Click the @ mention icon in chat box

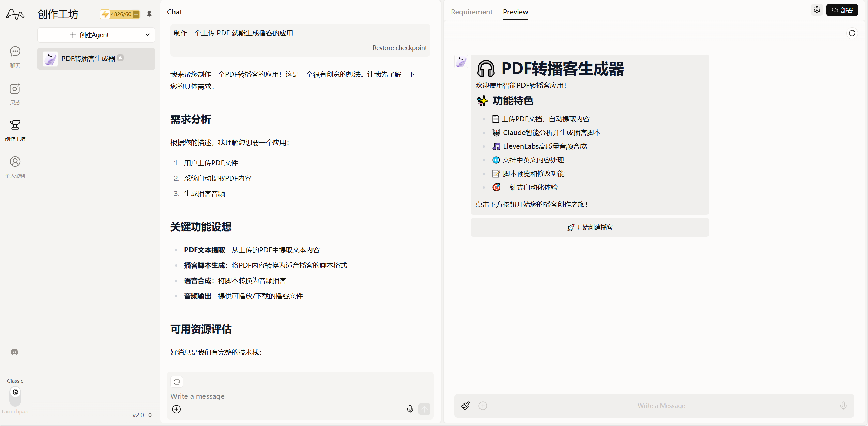[177, 382]
